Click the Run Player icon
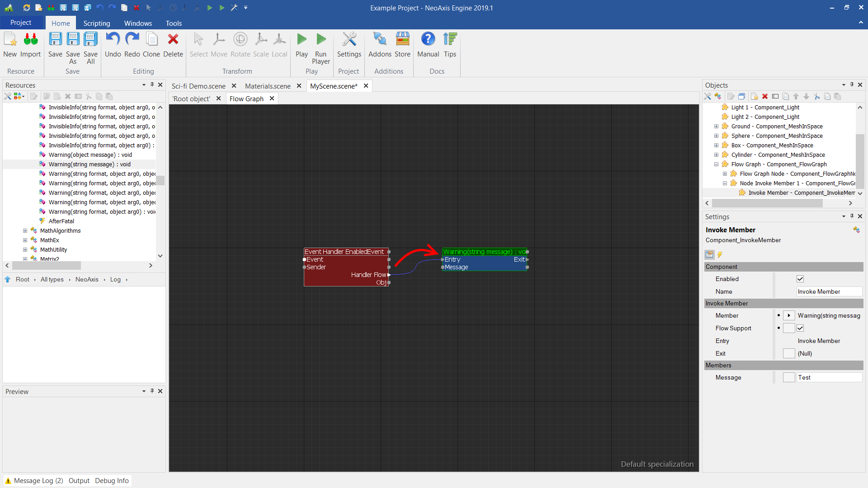This screenshot has height=488, width=868. 321,40
